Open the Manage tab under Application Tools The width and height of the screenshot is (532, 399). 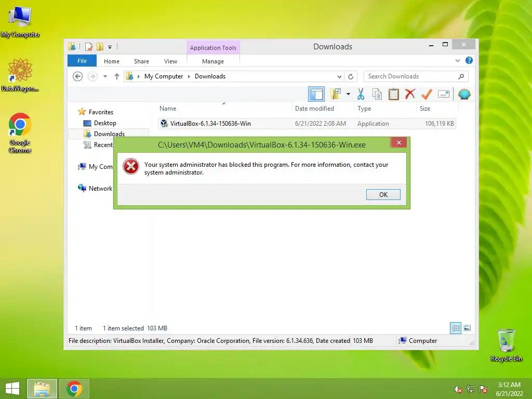click(212, 61)
